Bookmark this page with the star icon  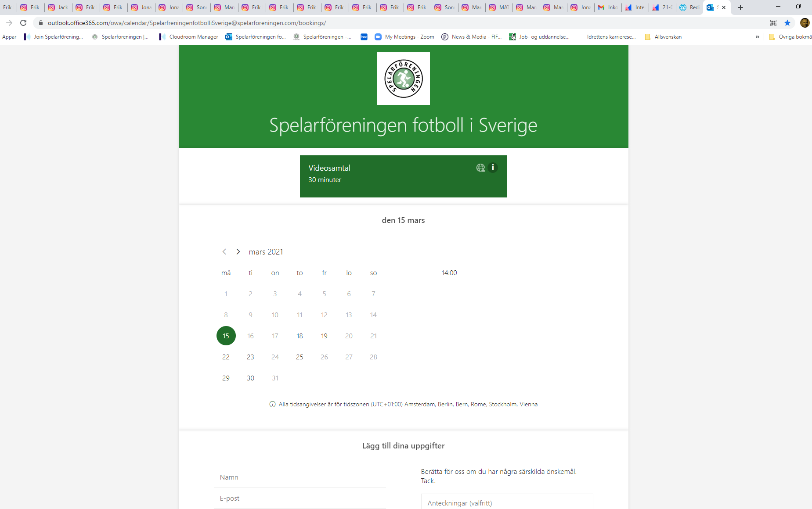787,23
